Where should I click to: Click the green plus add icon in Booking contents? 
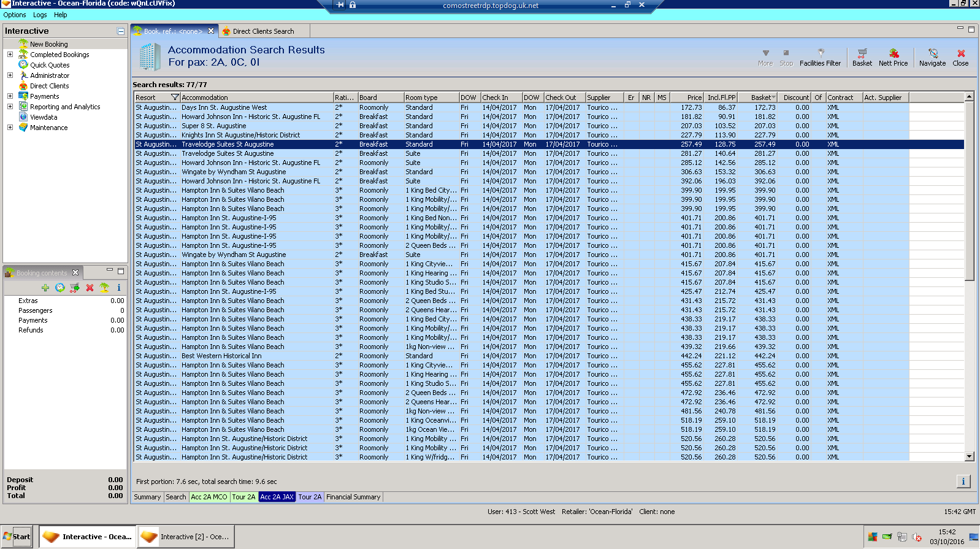(45, 288)
